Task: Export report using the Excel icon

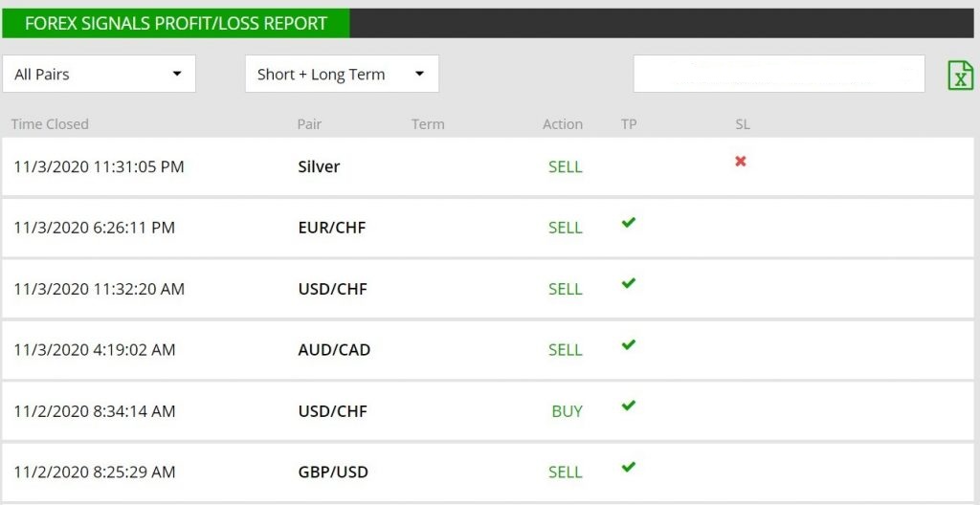Action: pyautogui.click(x=961, y=75)
